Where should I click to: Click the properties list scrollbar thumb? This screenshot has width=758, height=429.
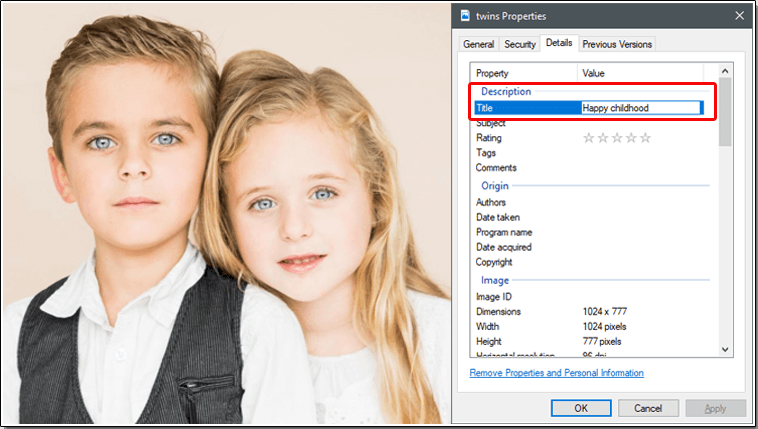point(725,112)
